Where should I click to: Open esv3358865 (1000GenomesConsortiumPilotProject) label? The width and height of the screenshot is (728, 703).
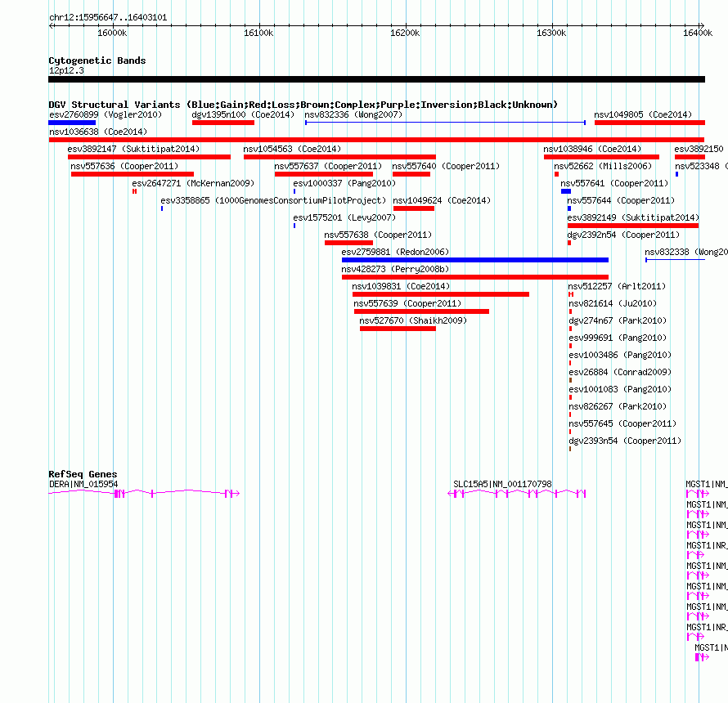[x=273, y=200]
